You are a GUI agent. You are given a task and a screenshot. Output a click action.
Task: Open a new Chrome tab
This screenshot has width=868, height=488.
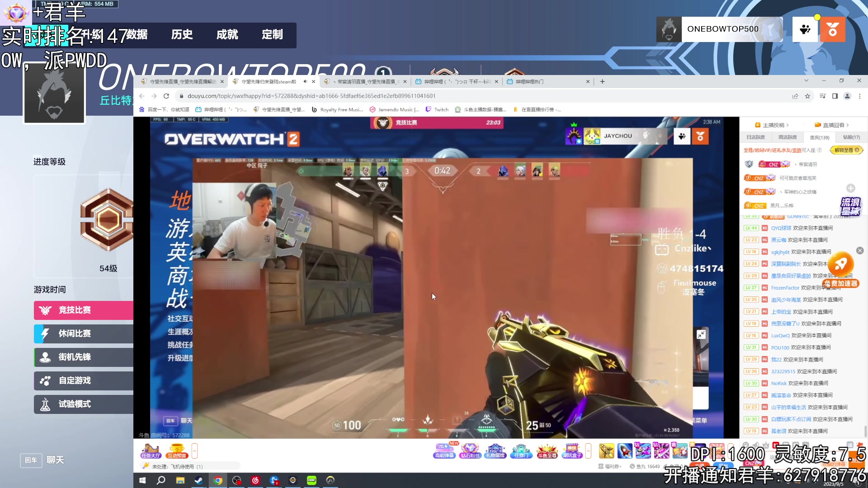602,81
